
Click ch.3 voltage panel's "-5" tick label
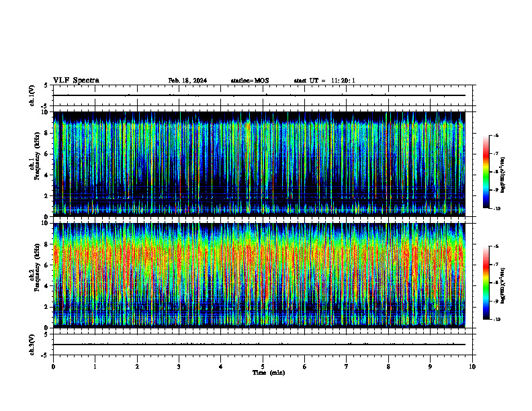tap(45, 355)
